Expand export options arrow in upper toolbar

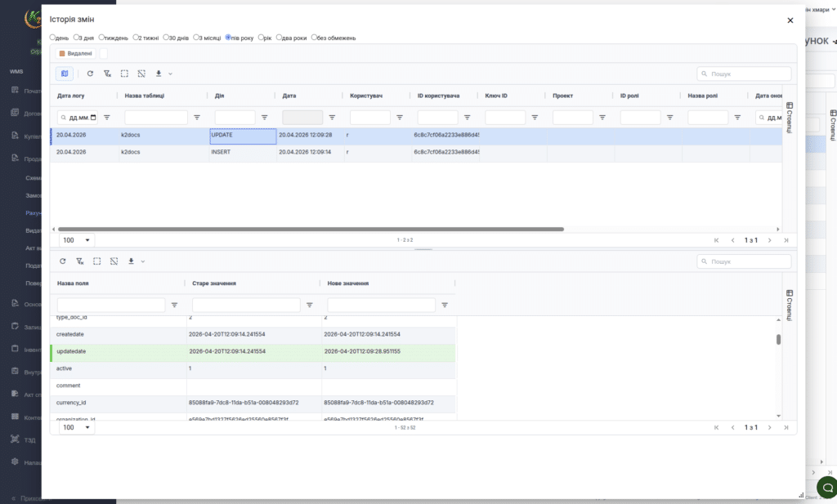click(x=170, y=74)
